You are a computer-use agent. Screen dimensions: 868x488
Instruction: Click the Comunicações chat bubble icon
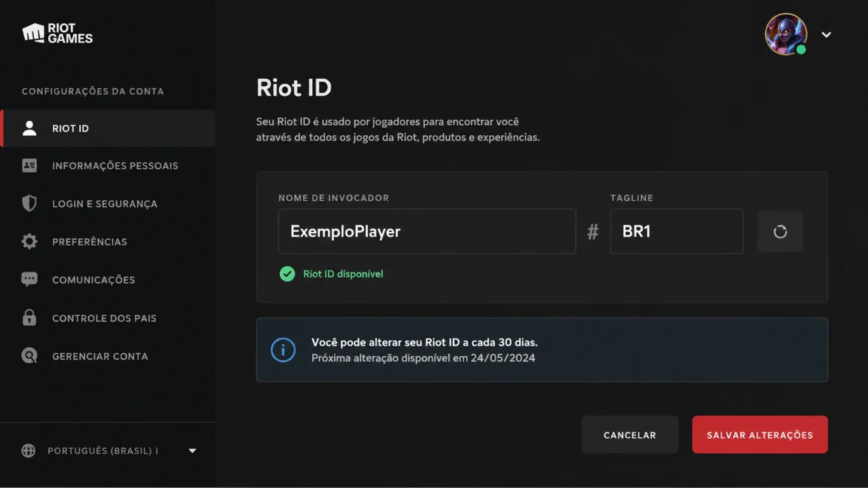point(29,280)
